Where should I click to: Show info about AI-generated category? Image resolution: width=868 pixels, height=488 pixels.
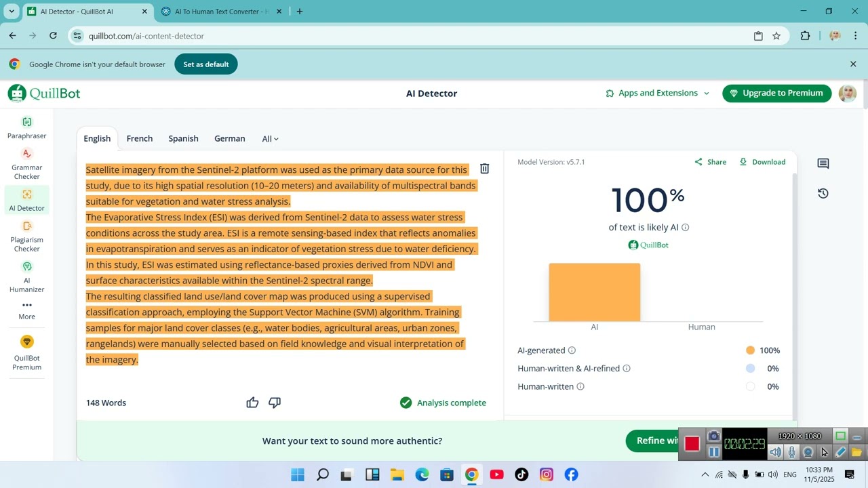(572, 350)
